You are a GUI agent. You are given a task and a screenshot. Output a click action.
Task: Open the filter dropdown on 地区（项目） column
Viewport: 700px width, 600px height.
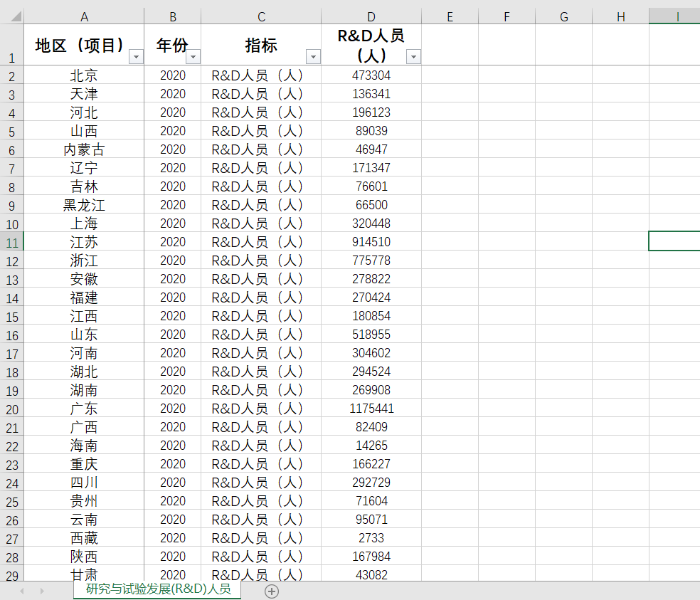point(136,56)
